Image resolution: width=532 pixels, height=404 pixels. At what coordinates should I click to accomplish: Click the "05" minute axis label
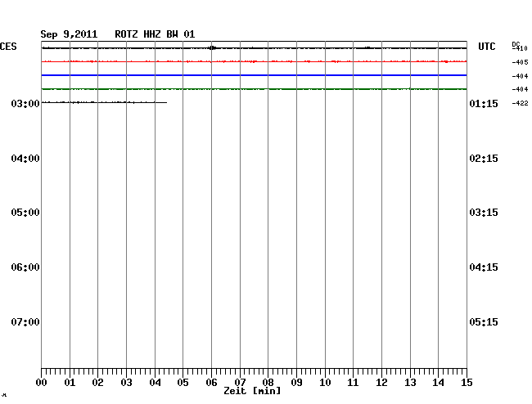183,383
